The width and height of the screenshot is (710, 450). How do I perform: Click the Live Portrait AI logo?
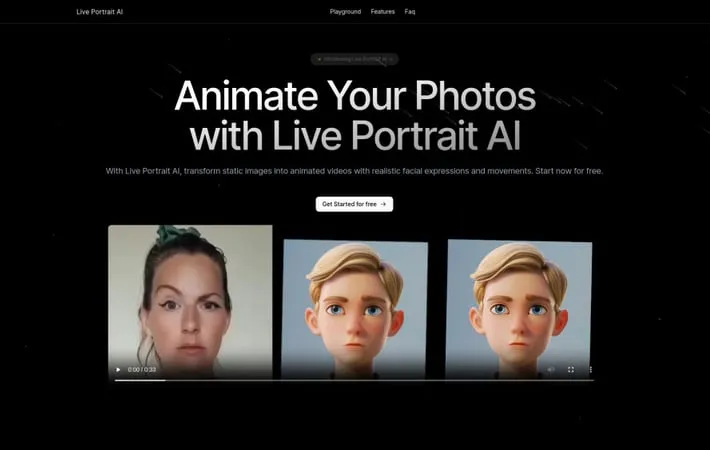(100, 12)
